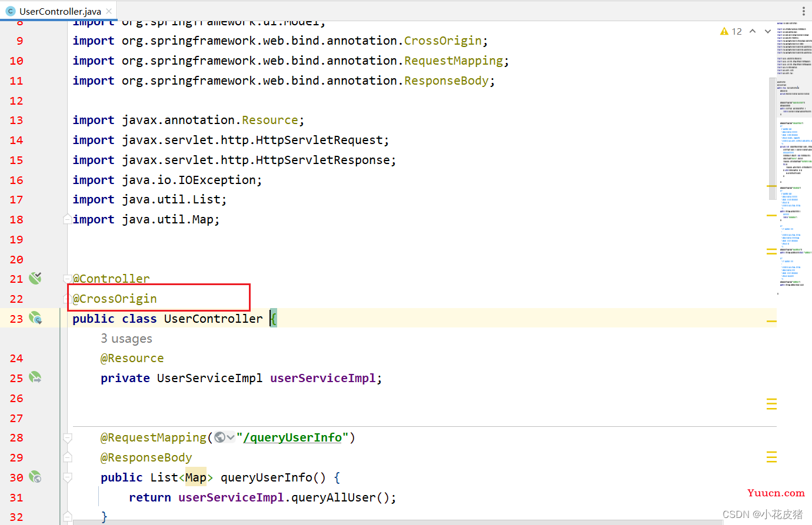Select the UserController.java tab

point(59,11)
